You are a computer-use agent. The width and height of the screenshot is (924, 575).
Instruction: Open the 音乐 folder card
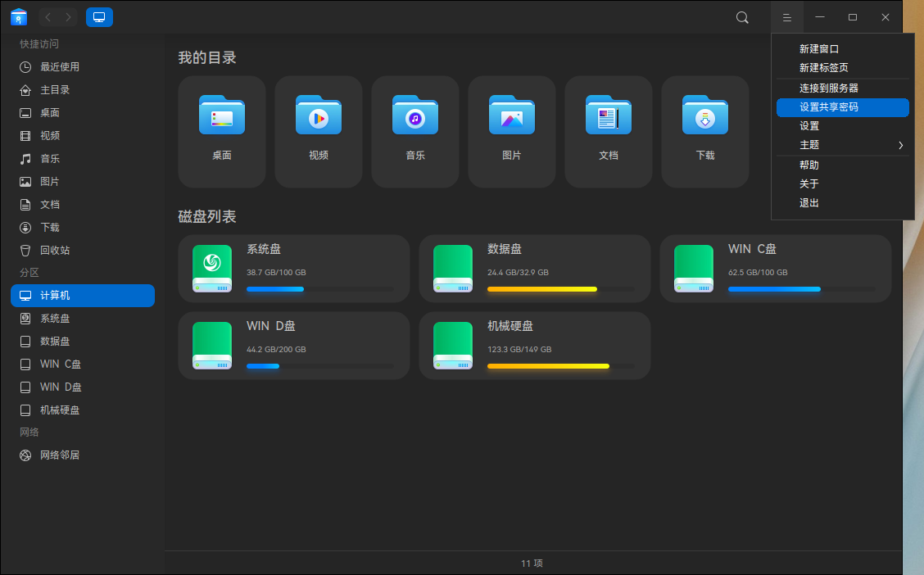[x=414, y=131]
